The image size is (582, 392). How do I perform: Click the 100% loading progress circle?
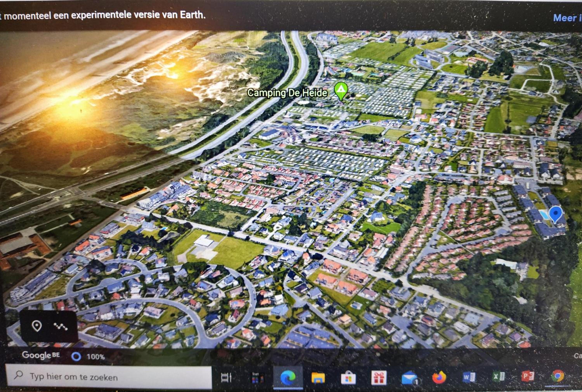click(x=76, y=357)
